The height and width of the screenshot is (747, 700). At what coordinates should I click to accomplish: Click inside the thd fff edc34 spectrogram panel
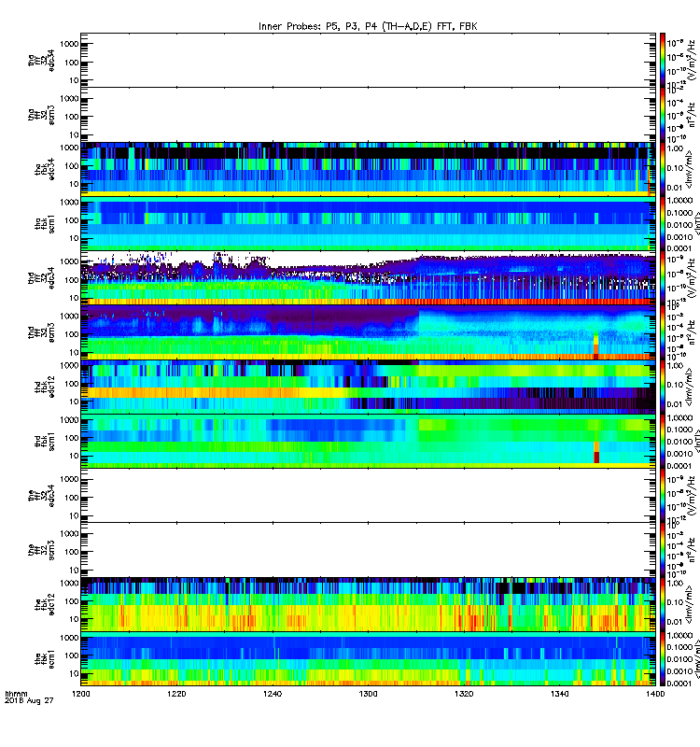pos(368,277)
